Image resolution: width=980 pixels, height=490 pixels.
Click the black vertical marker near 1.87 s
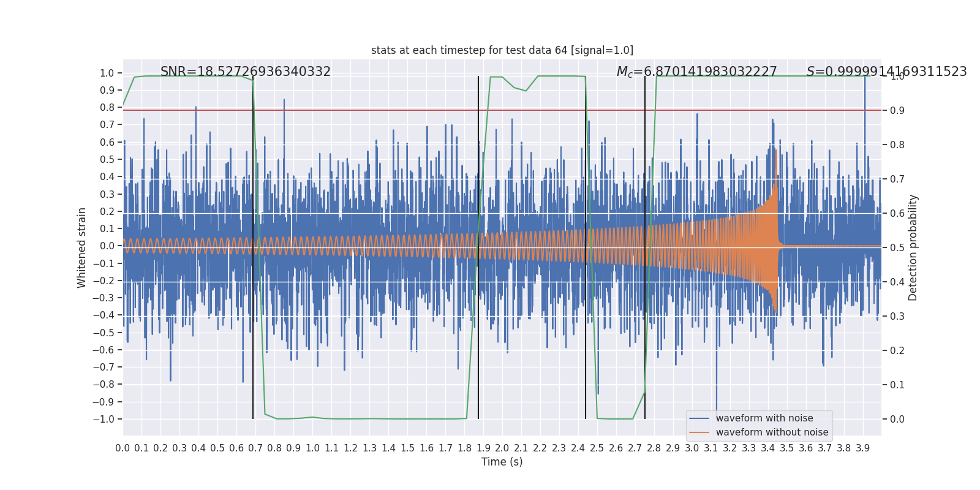tap(478, 247)
